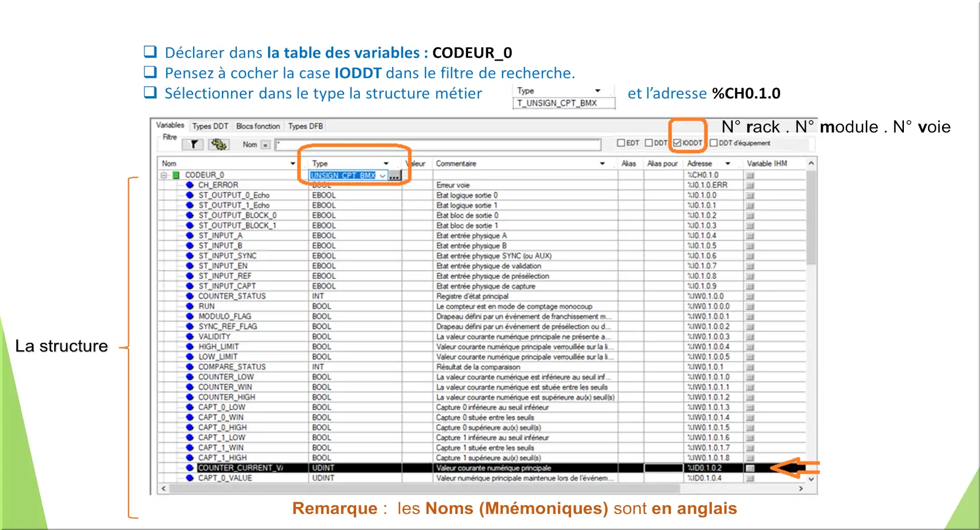Image resolution: width=980 pixels, height=530 pixels.
Task: Click the UDINT type cell of CAPT_0_VALUE
Action: click(355, 478)
